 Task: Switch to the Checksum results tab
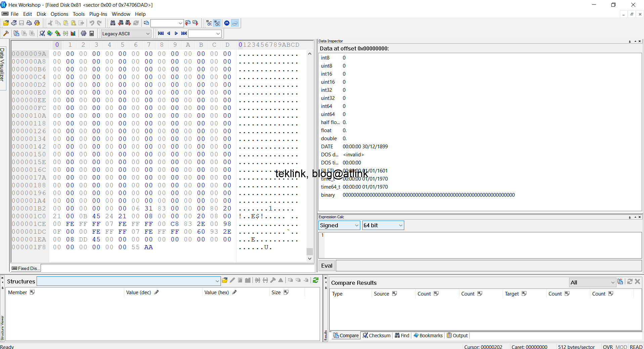(377, 335)
